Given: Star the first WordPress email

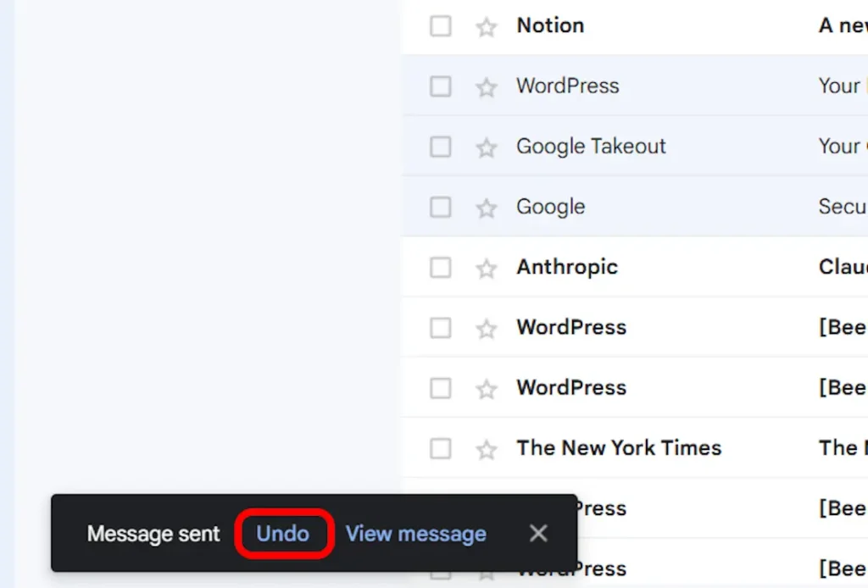Looking at the screenshot, I should coord(486,86).
